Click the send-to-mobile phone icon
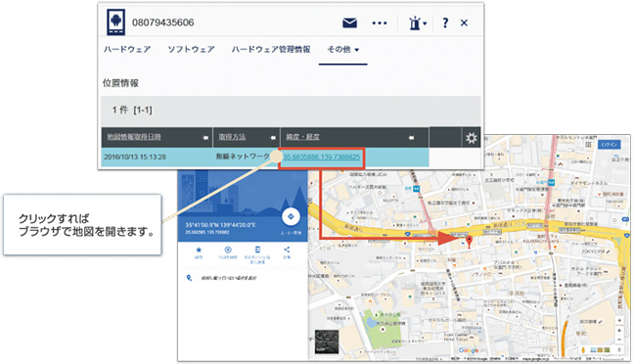Image resolution: width=634 pixels, height=364 pixels. point(257,250)
